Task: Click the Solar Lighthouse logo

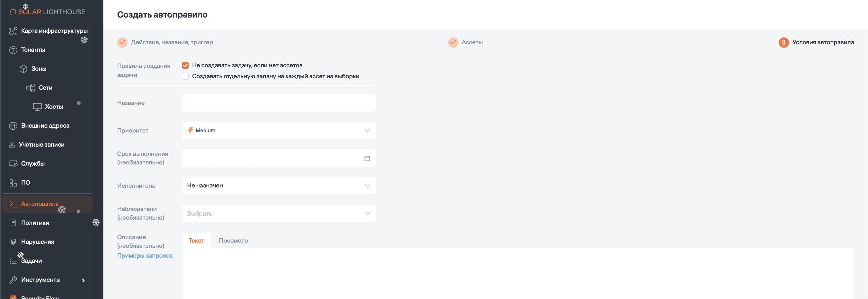Action: [x=47, y=12]
